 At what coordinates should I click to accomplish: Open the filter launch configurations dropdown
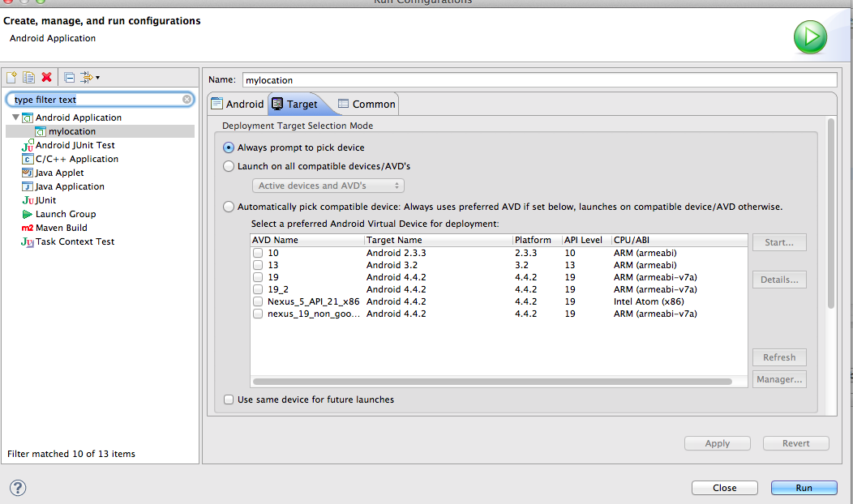point(89,78)
